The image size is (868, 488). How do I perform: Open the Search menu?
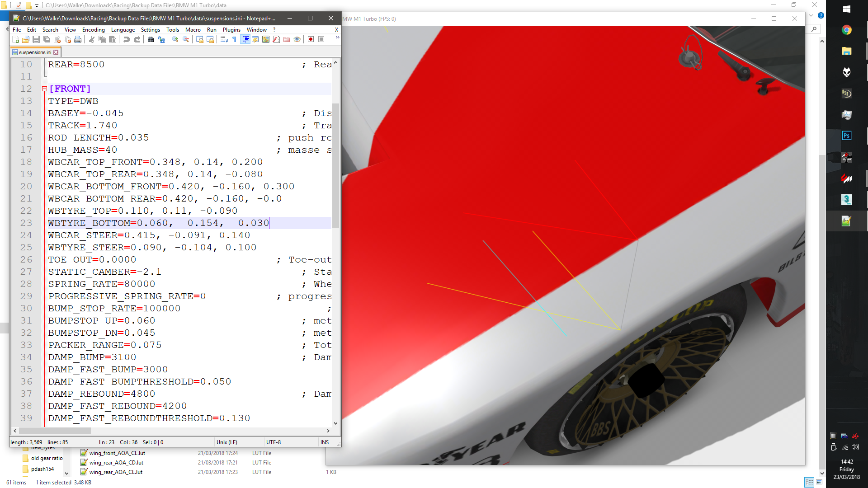50,30
